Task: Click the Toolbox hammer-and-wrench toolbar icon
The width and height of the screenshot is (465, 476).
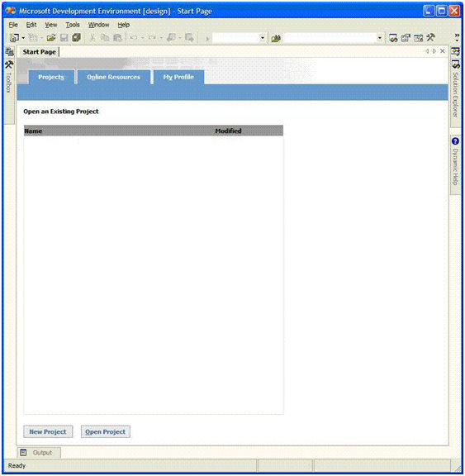Action: 431,38
